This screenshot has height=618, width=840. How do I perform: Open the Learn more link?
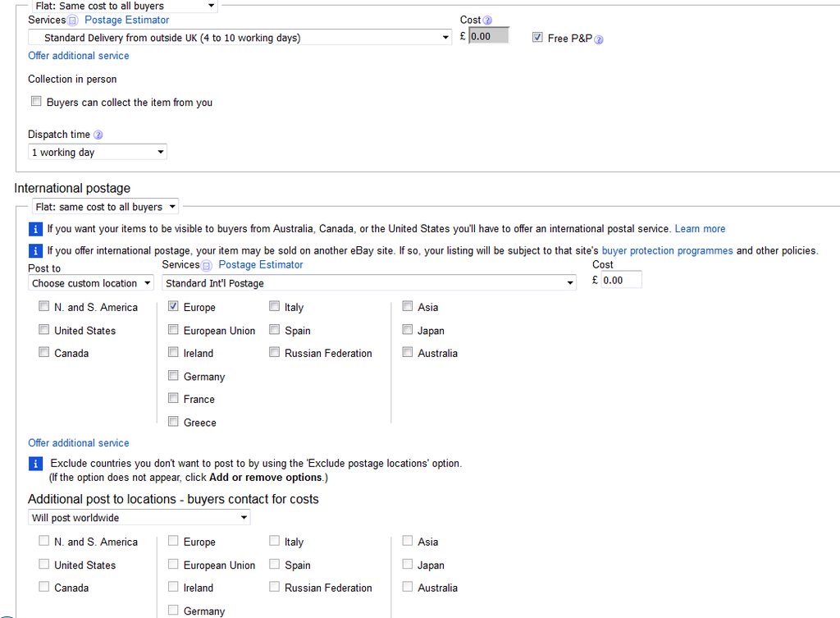(700, 229)
